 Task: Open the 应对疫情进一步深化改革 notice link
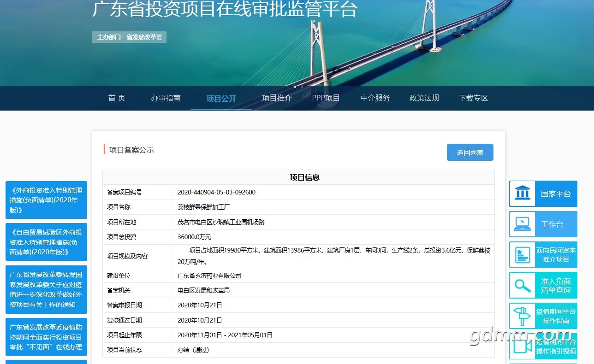click(46, 289)
